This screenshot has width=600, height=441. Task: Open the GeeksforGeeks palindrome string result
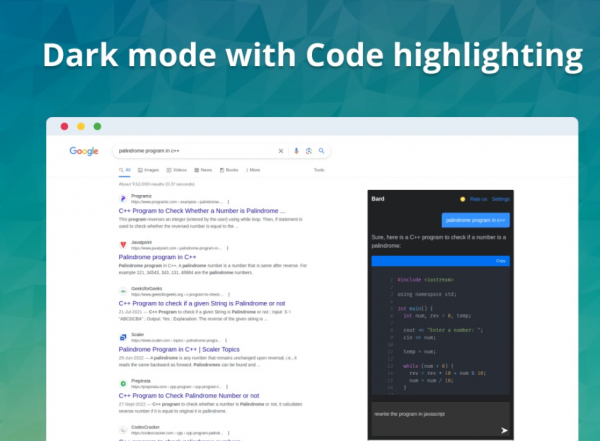click(202, 303)
